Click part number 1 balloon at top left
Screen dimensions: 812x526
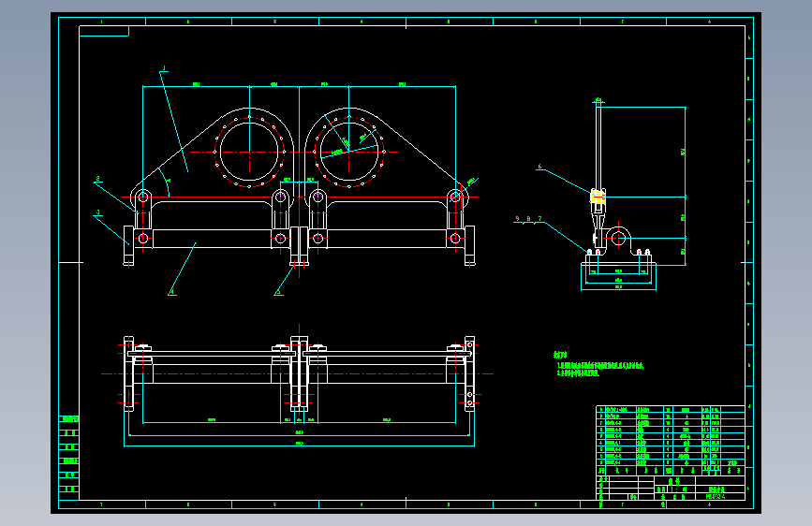[x=164, y=68]
